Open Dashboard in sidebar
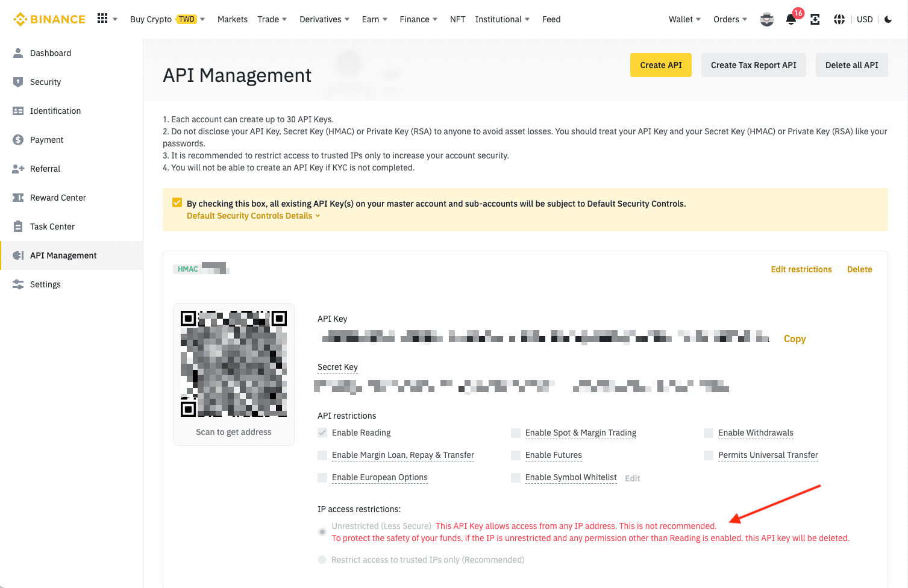The width and height of the screenshot is (908, 588). click(x=71, y=53)
